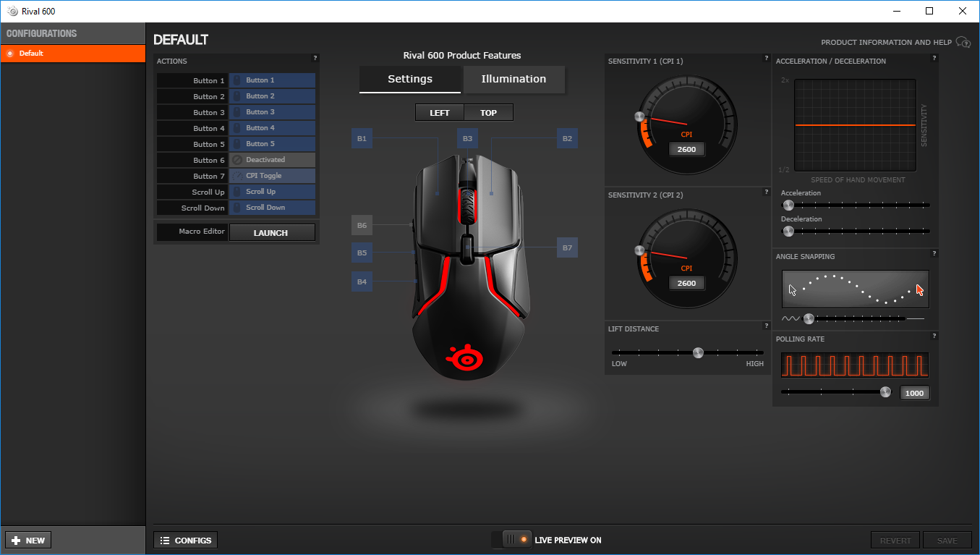Switch mouse view to LEFT
This screenshot has width=980, height=555.
439,112
